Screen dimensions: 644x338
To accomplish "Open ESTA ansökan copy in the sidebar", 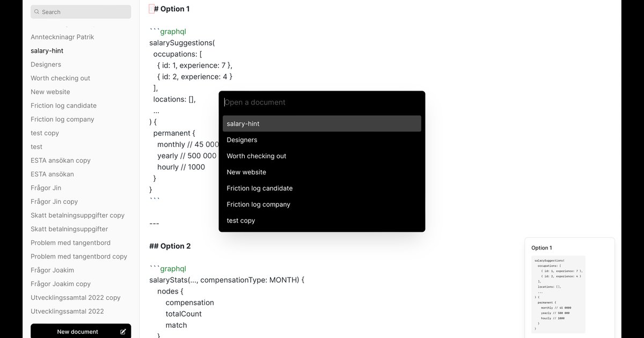I will (x=61, y=160).
